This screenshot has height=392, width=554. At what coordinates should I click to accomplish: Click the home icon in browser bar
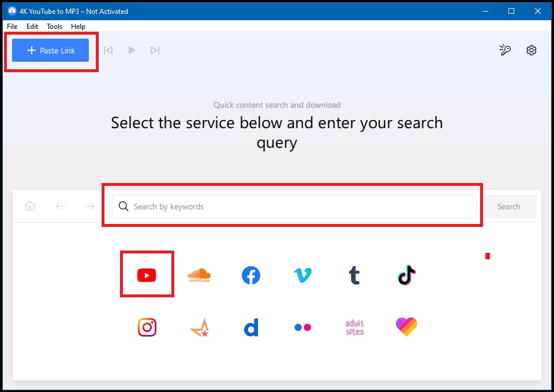click(30, 206)
